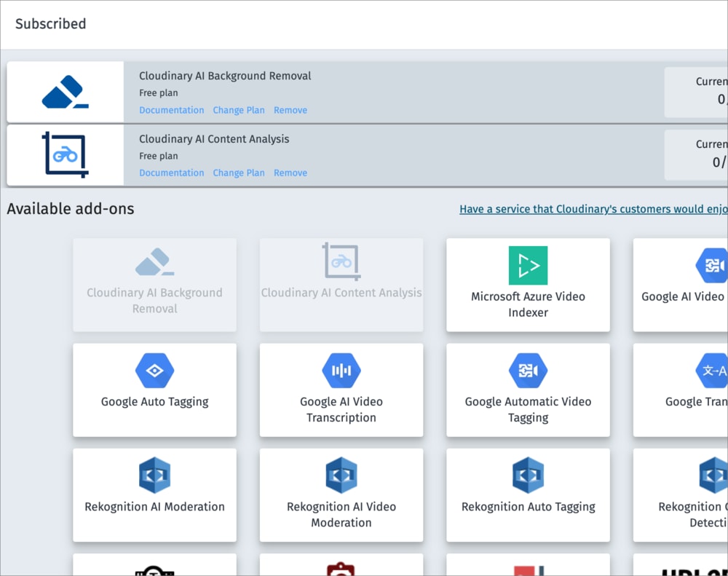This screenshot has width=728, height=576.
Task: Click the greyed Content Analysis icon in add-ons
Action: 341,261
